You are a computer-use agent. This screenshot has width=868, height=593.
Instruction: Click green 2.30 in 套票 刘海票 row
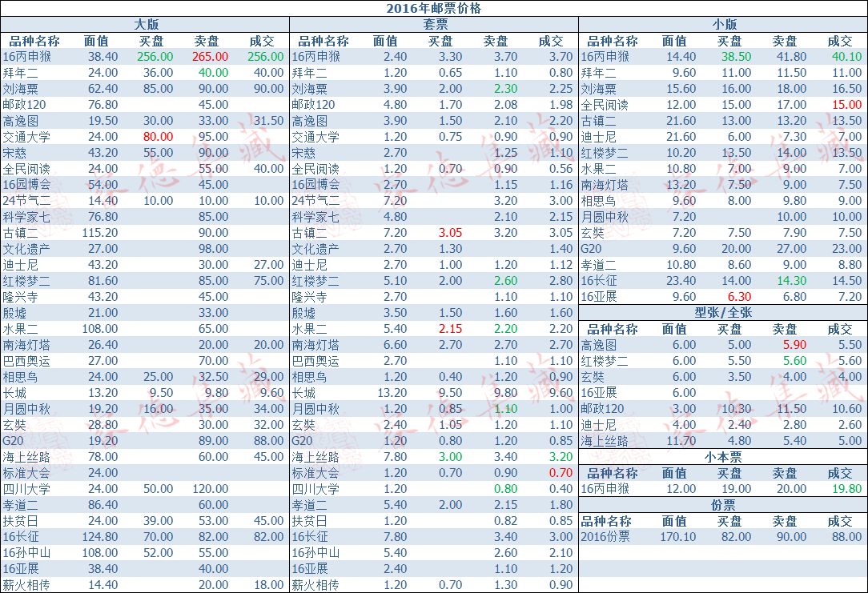(x=506, y=89)
